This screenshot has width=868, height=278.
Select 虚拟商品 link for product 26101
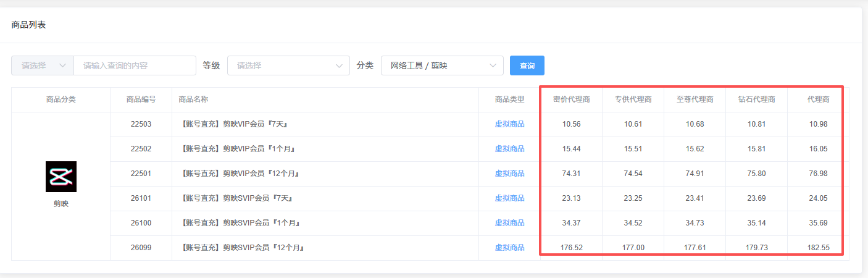click(x=509, y=198)
